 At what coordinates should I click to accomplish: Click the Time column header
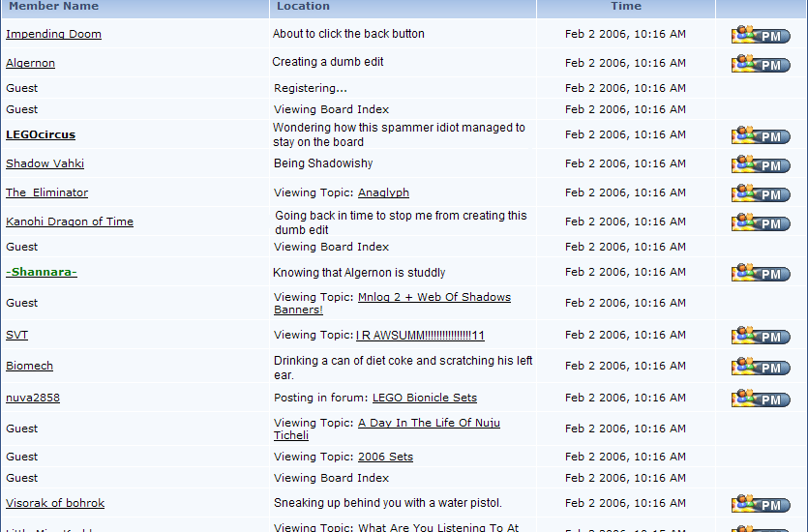pyautogui.click(x=626, y=6)
